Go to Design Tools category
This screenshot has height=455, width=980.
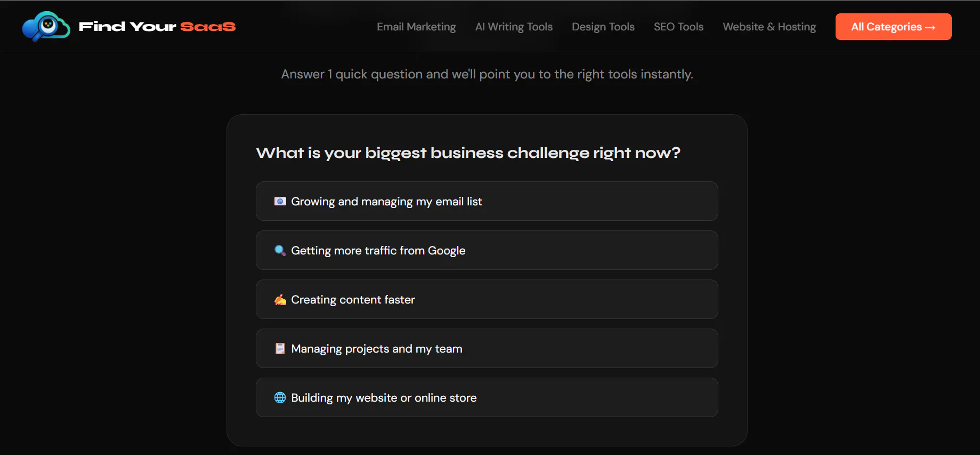click(603, 27)
